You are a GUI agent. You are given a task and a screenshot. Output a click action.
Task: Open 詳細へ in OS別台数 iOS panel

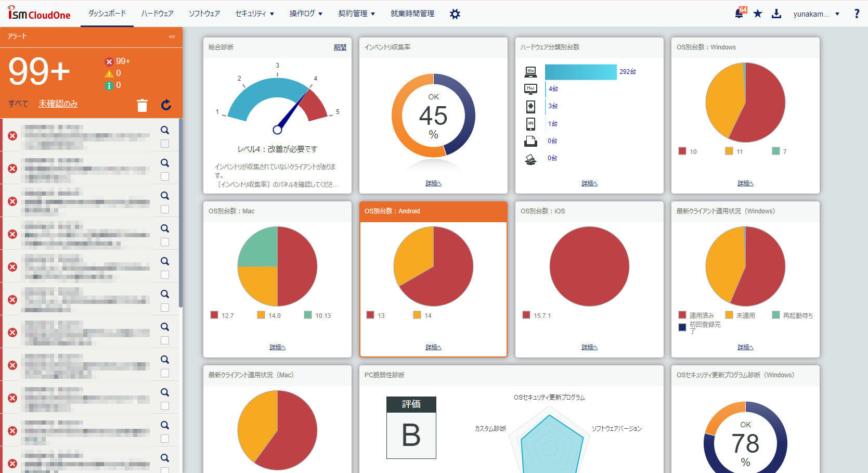pos(589,347)
